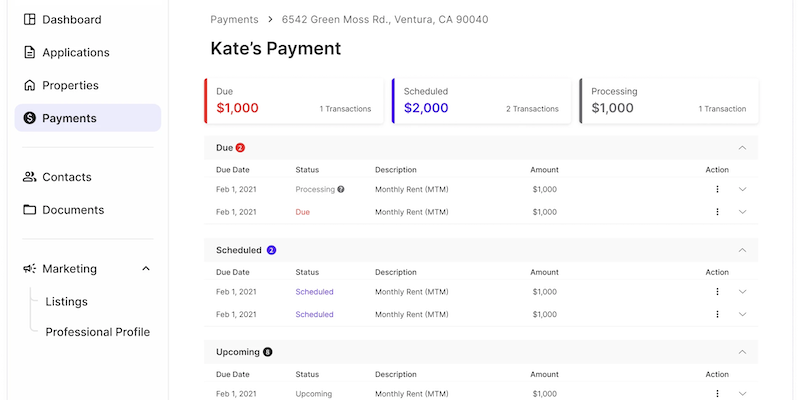Open three-dot menu for second Scheduled row
This screenshot has height=400, width=800.
[717, 314]
